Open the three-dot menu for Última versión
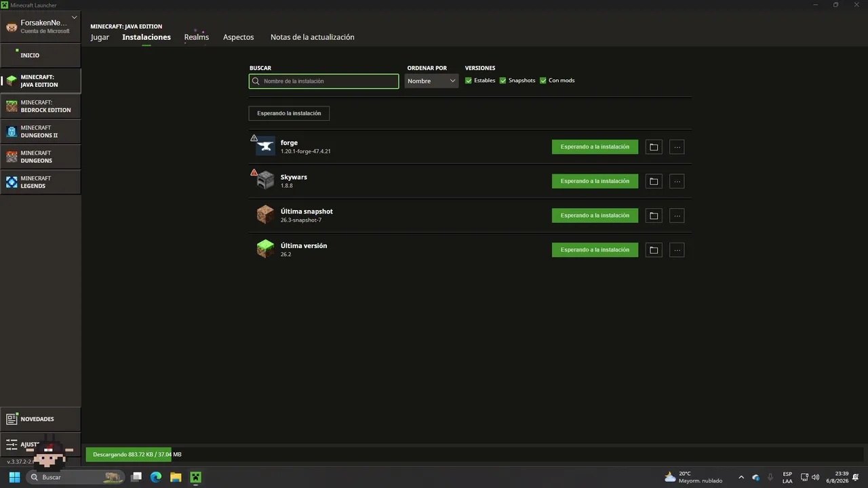The height and width of the screenshot is (488, 868). (x=677, y=250)
